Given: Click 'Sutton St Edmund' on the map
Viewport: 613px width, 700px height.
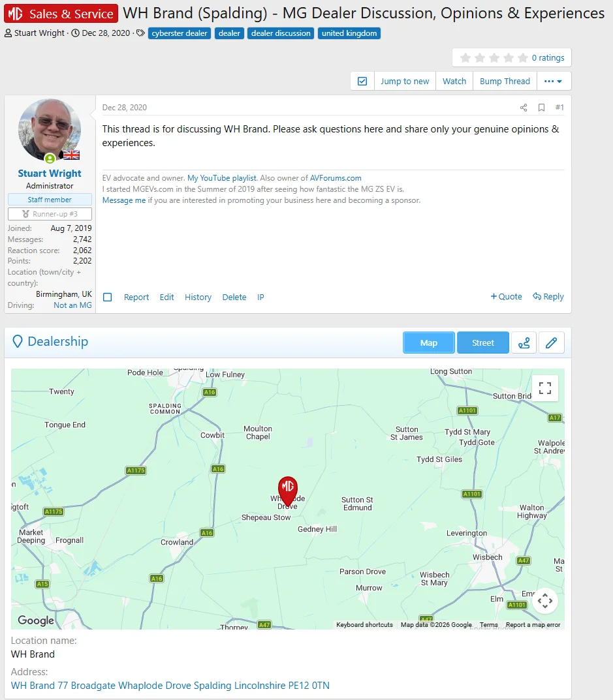Looking at the screenshot, I should (x=357, y=504).
